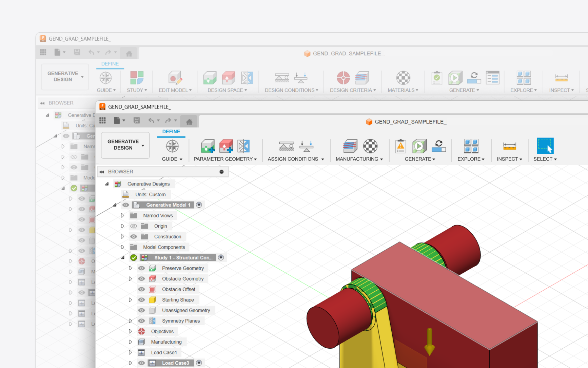Open DESIGN SPACE menu in back window
Viewport: 588px width, 368px height.
coord(227,90)
